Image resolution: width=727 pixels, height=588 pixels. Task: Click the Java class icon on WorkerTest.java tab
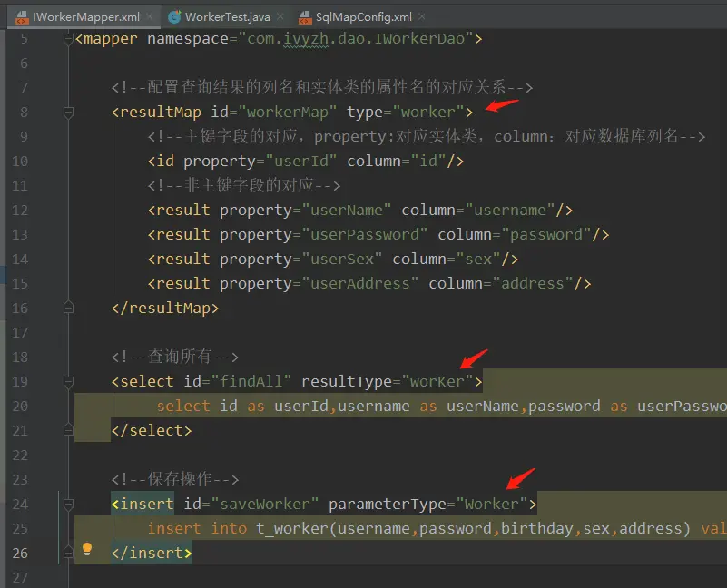(x=174, y=17)
